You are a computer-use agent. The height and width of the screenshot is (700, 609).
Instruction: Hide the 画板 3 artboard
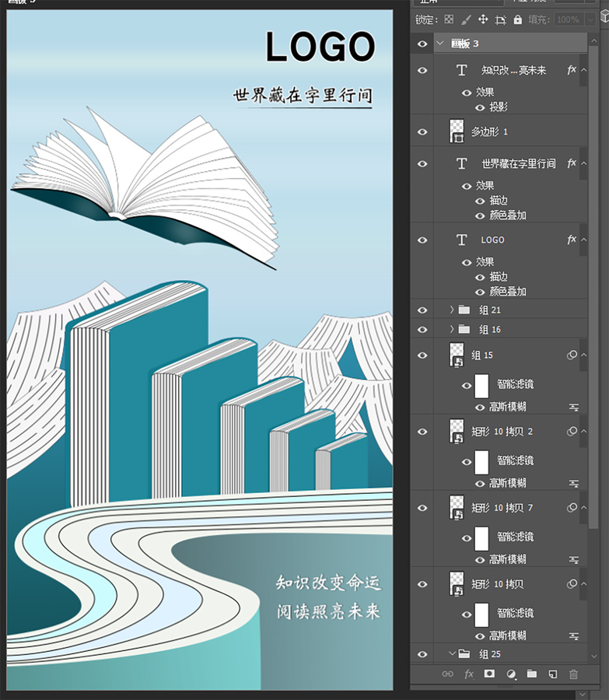point(422,44)
